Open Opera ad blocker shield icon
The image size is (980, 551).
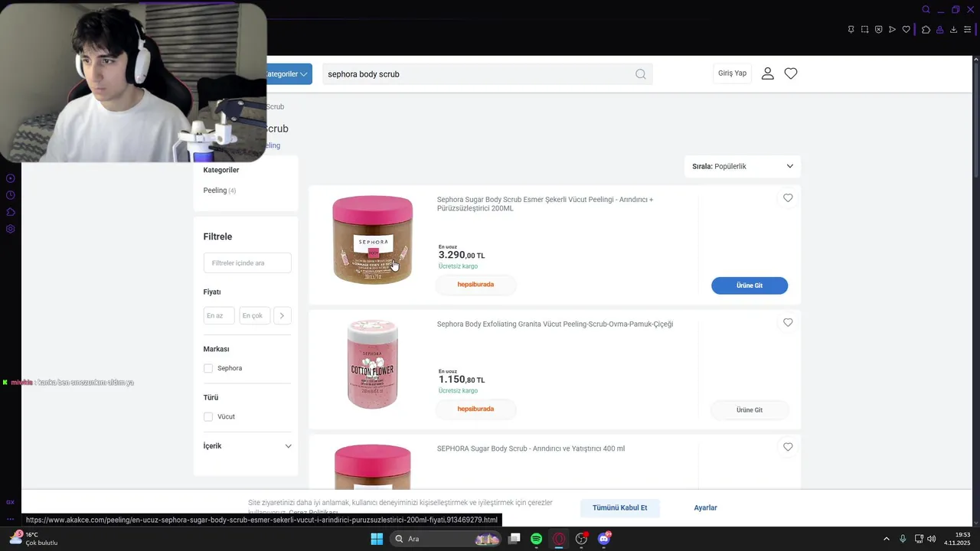tap(878, 30)
